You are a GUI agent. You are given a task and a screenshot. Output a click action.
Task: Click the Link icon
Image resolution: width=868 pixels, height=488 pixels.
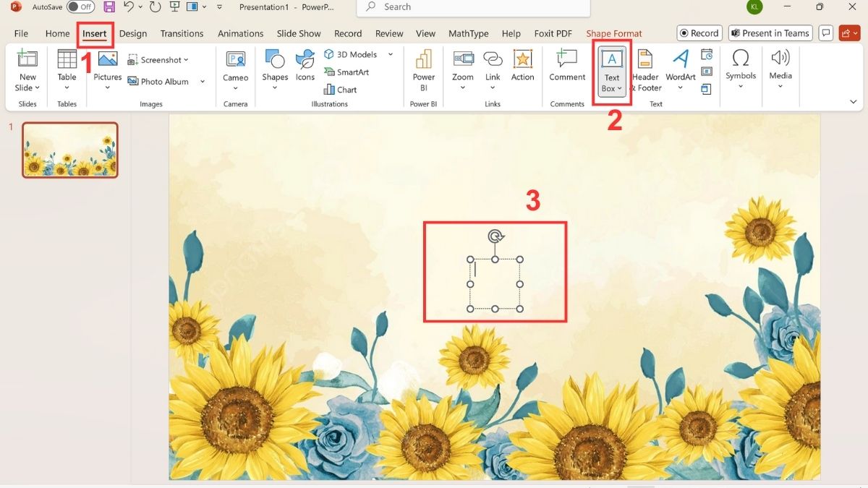tap(493, 59)
